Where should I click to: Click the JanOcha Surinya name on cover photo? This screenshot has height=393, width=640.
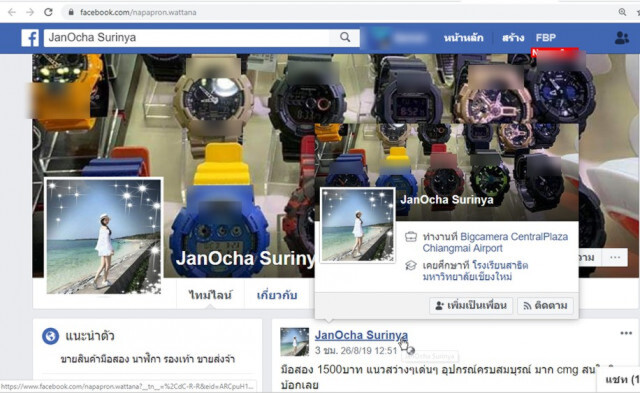[x=246, y=258]
